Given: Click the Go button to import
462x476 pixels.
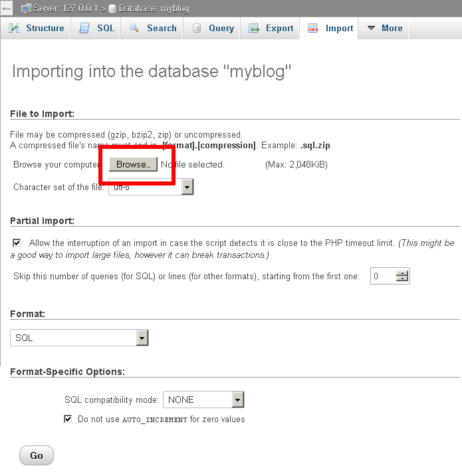Looking at the screenshot, I should click(x=37, y=455).
